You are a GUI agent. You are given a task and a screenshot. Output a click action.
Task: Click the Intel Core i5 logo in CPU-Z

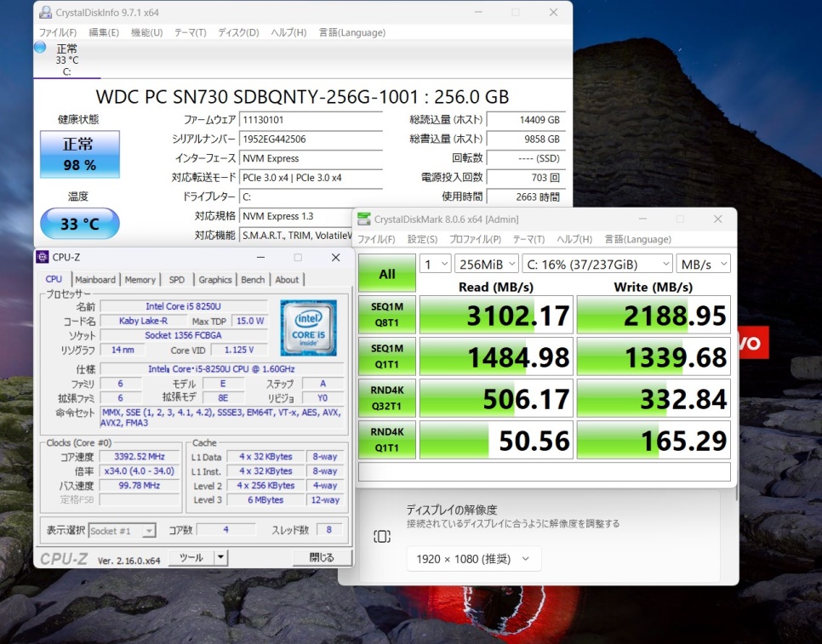click(308, 328)
